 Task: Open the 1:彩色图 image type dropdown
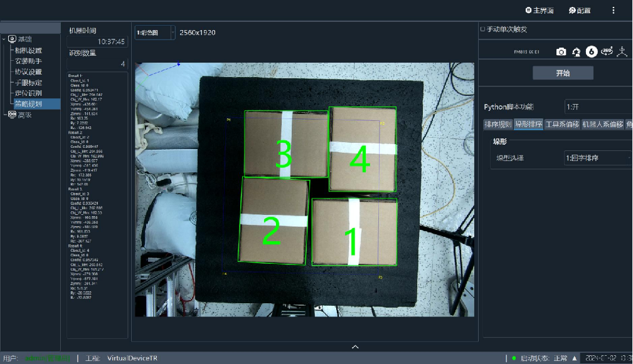(155, 32)
